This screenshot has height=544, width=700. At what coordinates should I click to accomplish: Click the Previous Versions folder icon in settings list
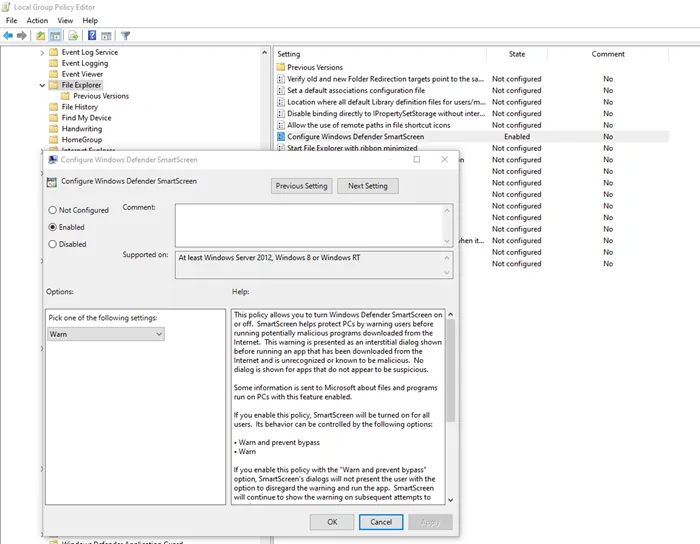pyautogui.click(x=280, y=67)
